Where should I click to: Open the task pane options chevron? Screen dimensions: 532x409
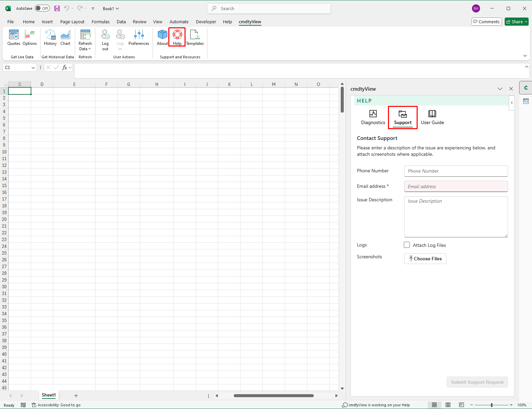500,89
